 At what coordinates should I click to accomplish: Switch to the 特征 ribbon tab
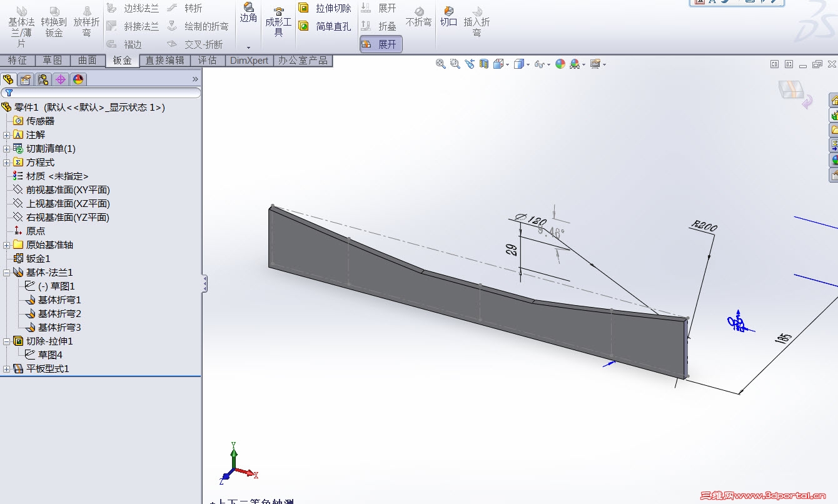[17, 60]
